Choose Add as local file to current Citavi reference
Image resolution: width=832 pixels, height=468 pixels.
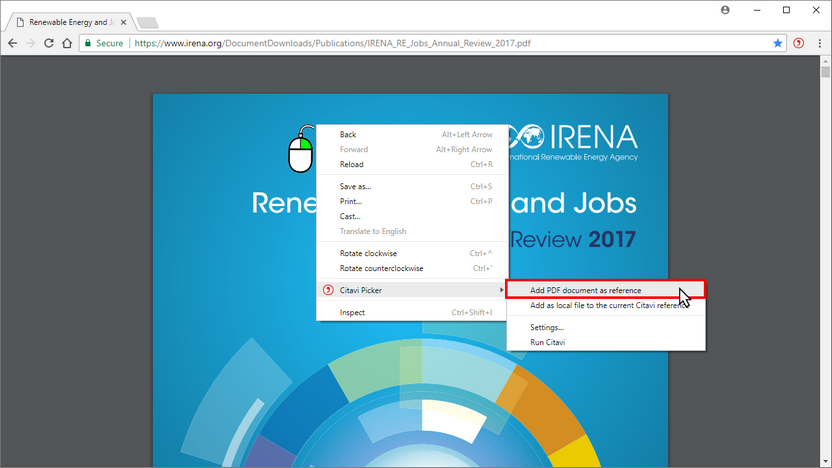606,305
